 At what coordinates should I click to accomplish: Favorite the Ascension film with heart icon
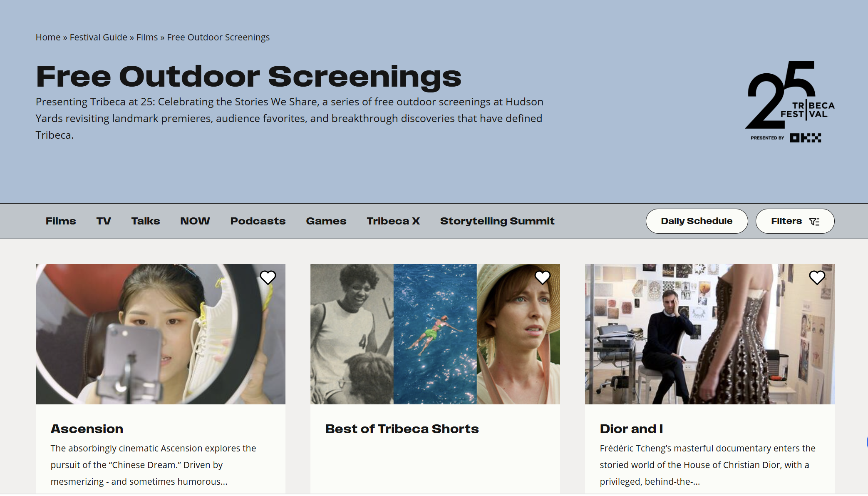(x=268, y=277)
